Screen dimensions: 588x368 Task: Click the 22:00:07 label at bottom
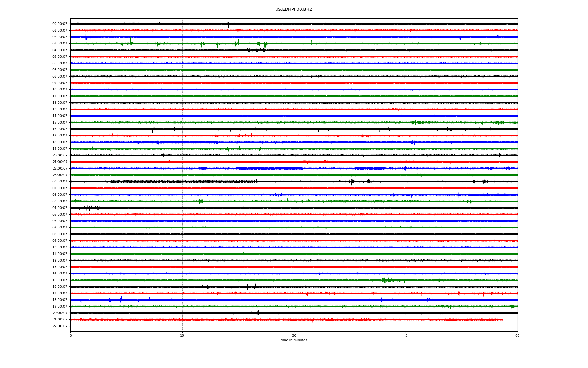[60, 326]
